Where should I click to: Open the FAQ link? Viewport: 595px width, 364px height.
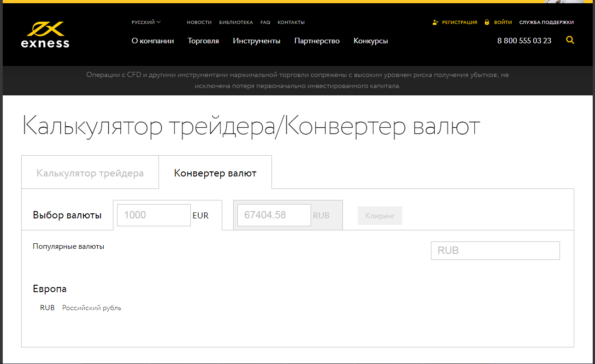[x=265, y=22]
